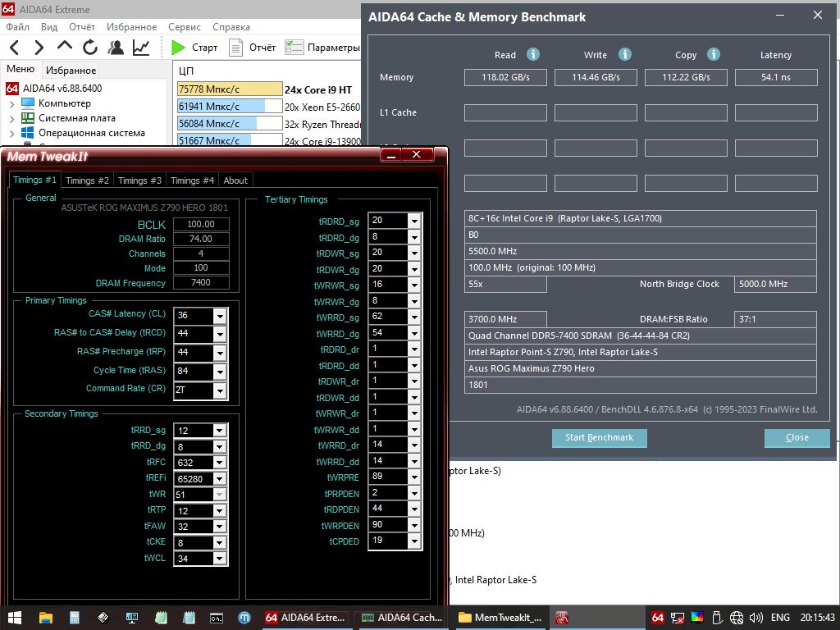Screen dimensions: 840x630
Task: Open the tWRPRE dropdown
Action: click(414, 477)
